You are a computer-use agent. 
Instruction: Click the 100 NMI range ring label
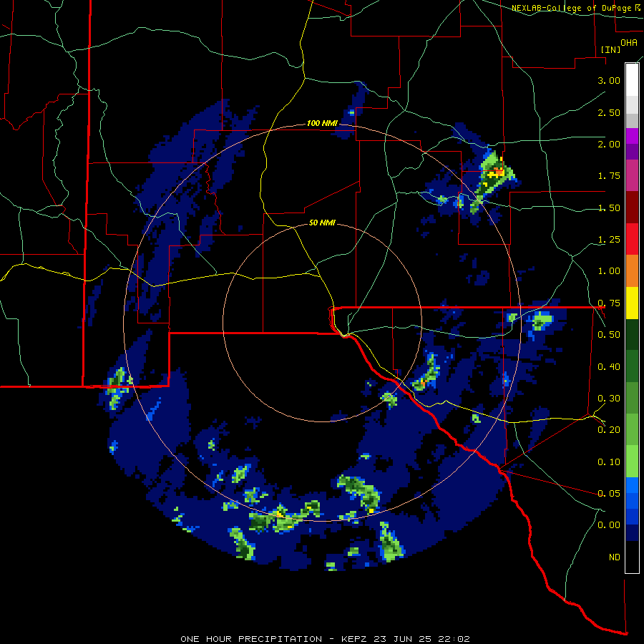pos(322,123)
